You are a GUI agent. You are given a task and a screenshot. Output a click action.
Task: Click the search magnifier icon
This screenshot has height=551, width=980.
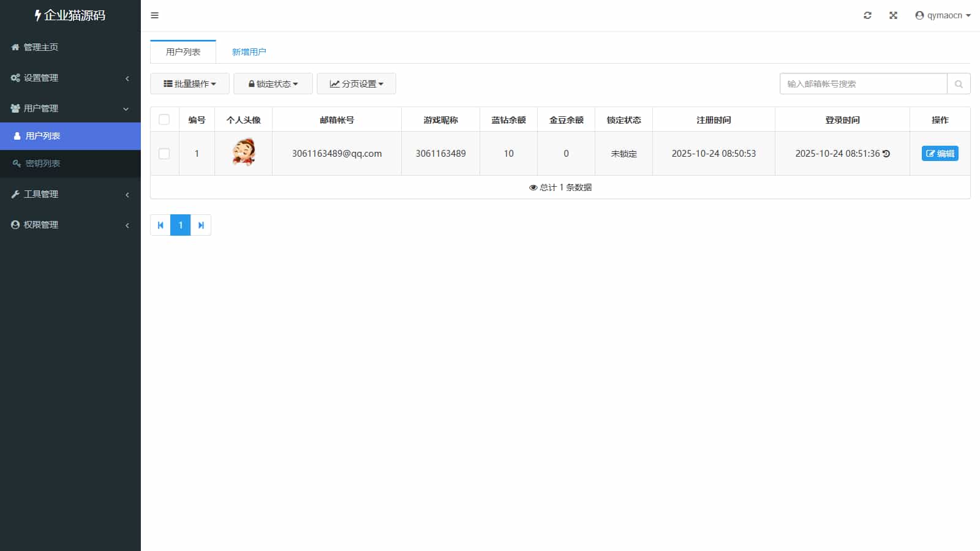(x=959, y=84)
